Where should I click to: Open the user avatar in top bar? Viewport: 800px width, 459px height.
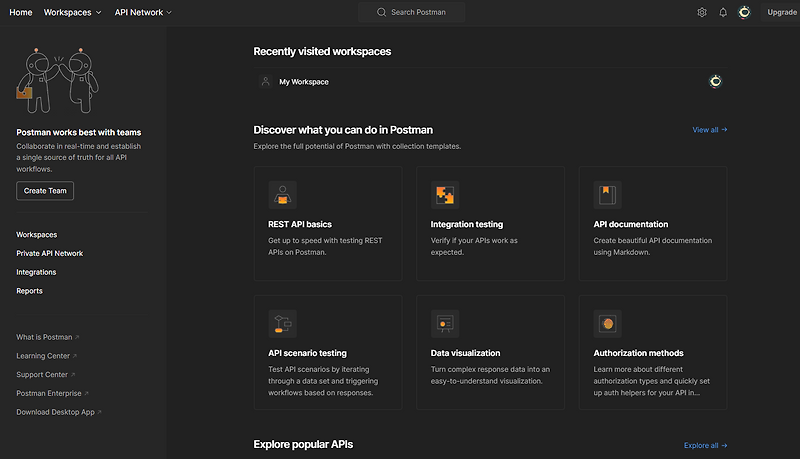tap(744, 12)
